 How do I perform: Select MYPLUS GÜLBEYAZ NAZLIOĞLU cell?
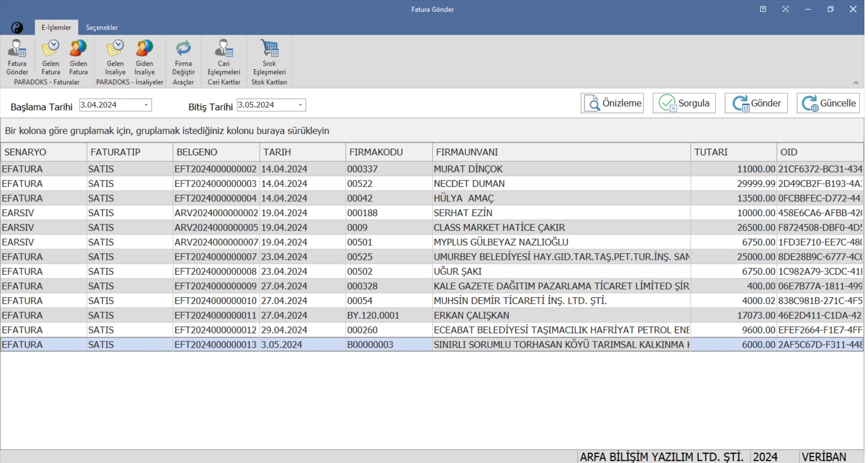561,242
